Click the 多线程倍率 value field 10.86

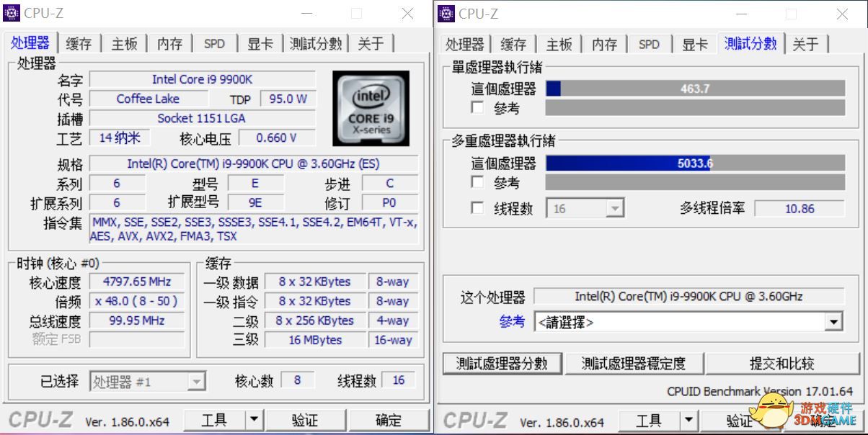[x=799, y=208]
